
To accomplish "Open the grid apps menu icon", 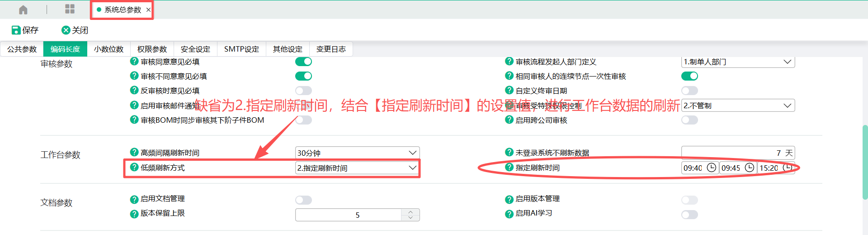I will click(x=70, y=9).
